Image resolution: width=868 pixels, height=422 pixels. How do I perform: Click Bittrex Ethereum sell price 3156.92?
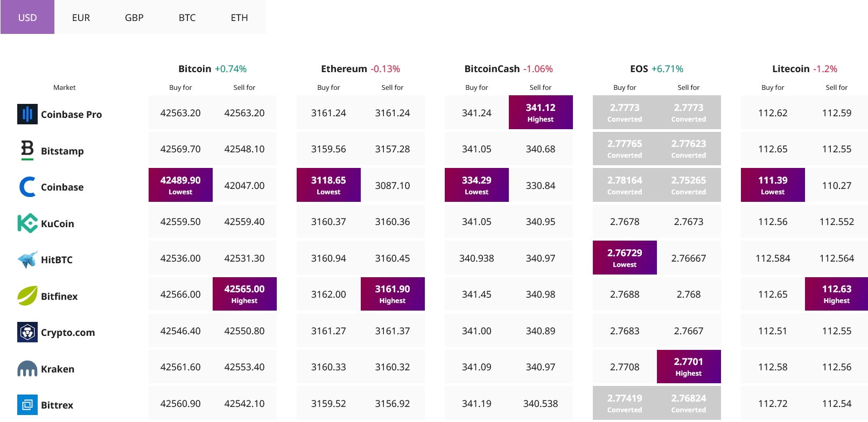point(393,404)
